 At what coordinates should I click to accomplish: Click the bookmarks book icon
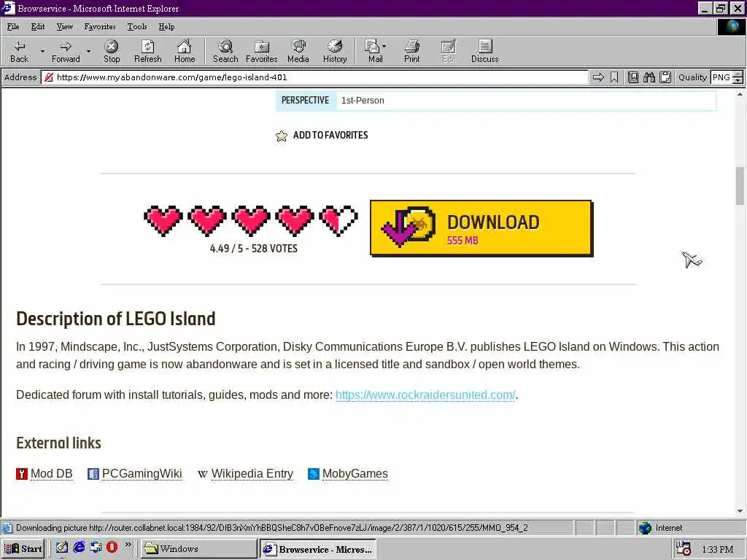[x=632, y=77]
